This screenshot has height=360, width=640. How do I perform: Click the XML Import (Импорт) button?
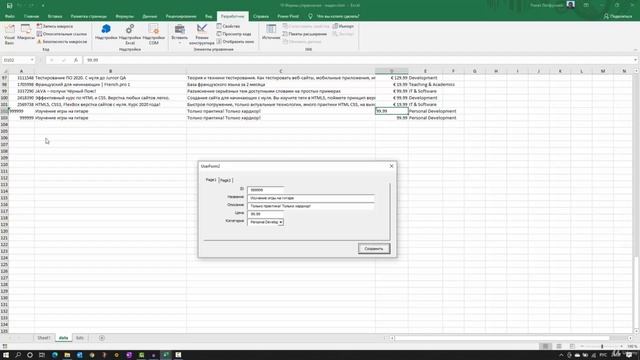(343, 26)
